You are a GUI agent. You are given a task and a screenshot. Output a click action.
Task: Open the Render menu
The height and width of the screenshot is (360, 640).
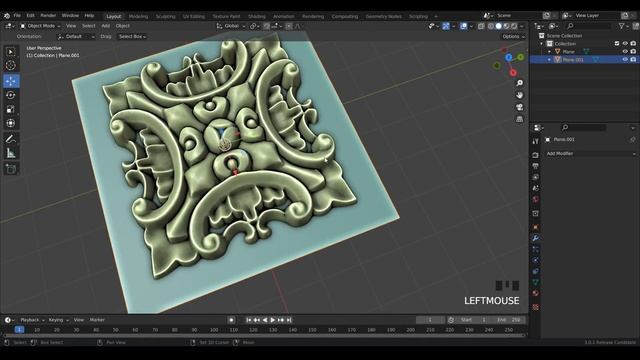point(48,16)
